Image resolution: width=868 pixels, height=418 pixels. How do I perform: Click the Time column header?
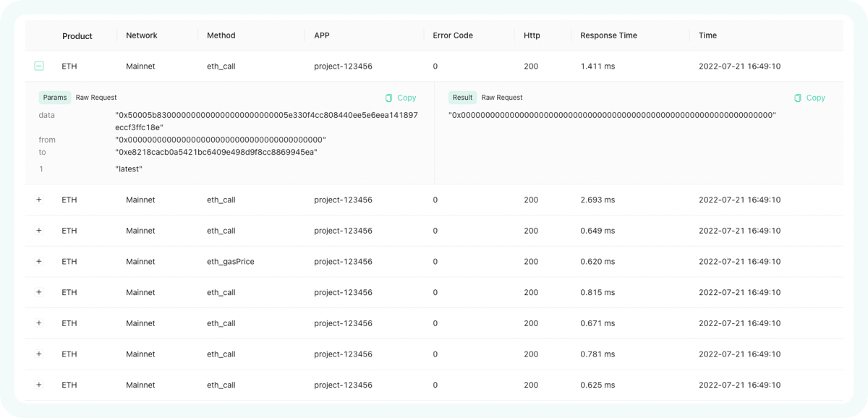click(707, 35)
